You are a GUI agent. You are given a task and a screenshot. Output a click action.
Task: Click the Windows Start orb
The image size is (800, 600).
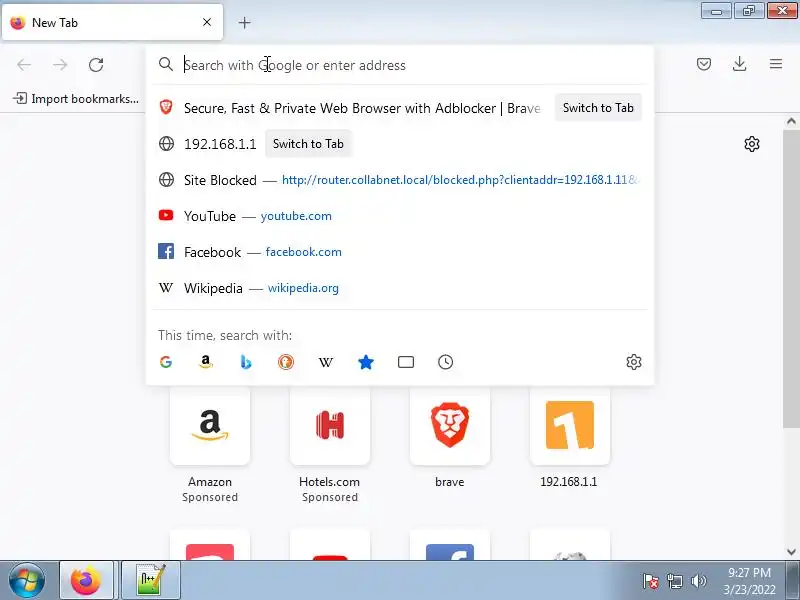click(27, 581)
